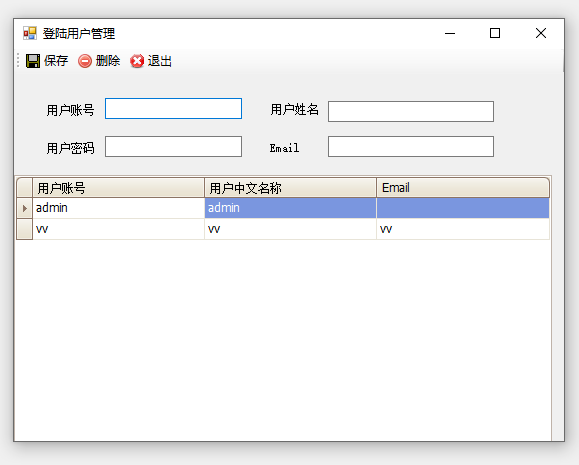Click the 保存 toolbar label
The width and height of the screenshot is (579, 465).
[x=56, y=61]
